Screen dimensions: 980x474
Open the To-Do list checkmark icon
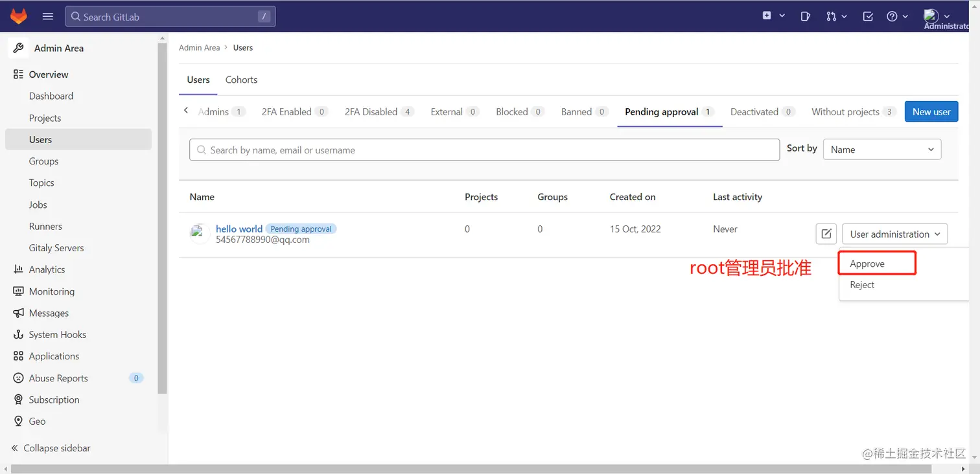point(868,16)
